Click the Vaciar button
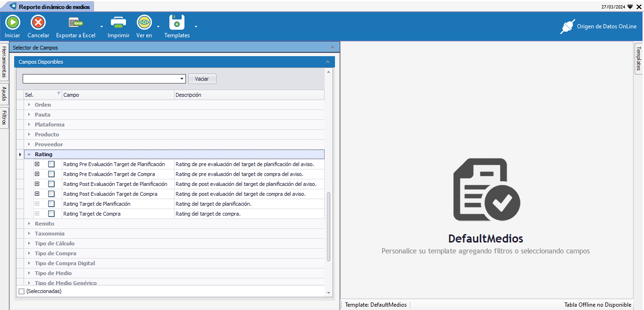The width and height of the screenshot is (644, 310). pyautogui.click(x=202, y=79)
